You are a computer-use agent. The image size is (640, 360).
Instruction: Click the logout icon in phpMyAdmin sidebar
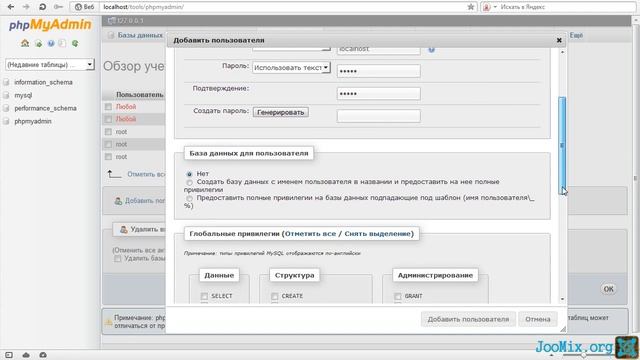click(x=38, y=44)
